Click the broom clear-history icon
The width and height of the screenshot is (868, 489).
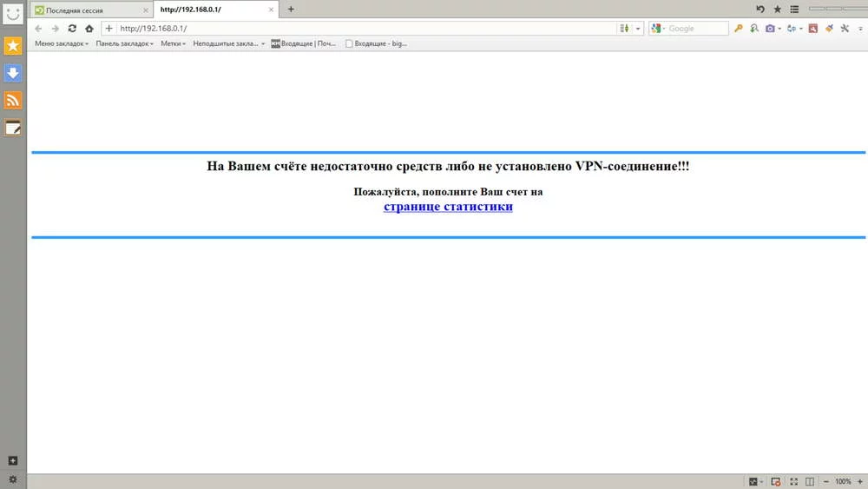pos(829,29)
